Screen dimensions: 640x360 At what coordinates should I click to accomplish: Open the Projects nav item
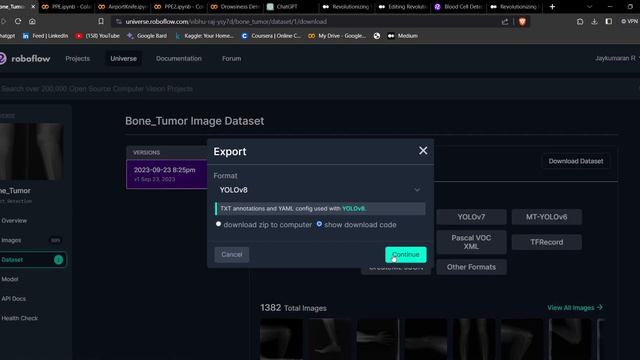point(78,58)
